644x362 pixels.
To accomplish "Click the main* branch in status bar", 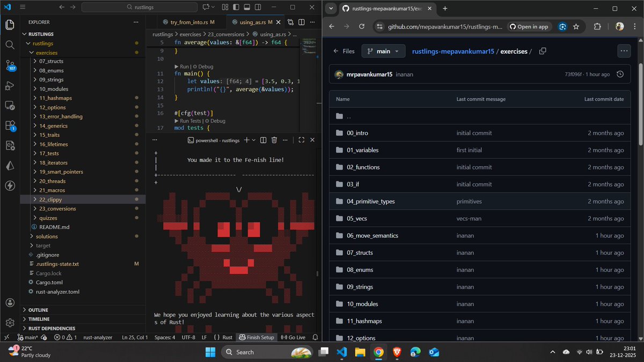I will click(28, 337).
